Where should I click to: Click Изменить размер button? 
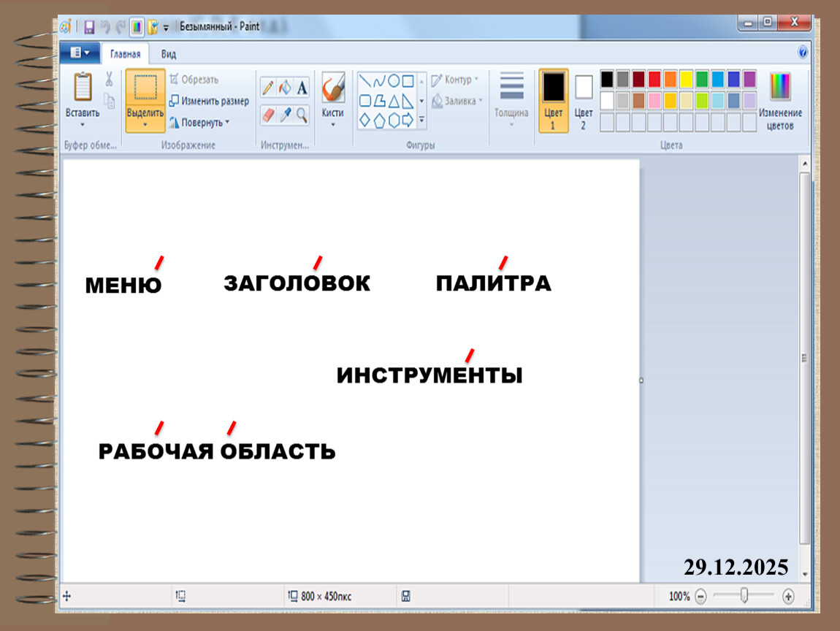coord(209,102)
